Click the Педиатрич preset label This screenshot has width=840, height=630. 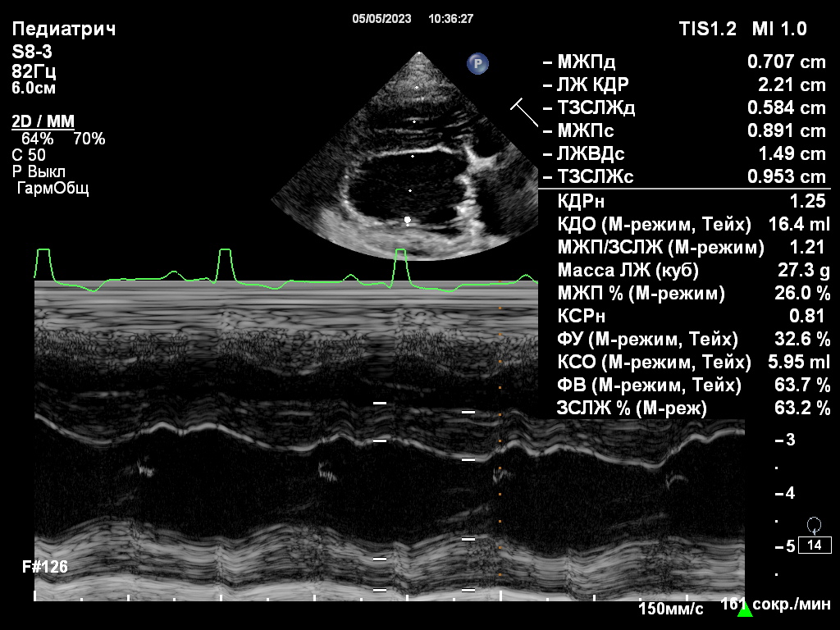click(x=64, y=30)
